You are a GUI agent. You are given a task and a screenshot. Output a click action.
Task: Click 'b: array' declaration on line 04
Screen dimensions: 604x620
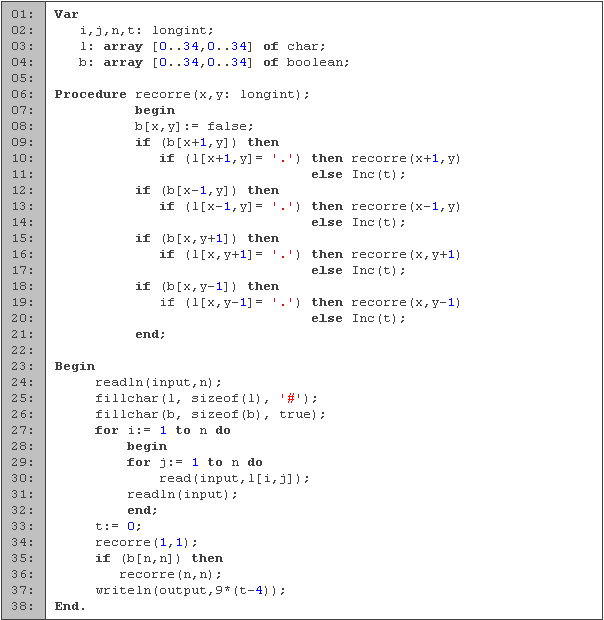(111, 62)
